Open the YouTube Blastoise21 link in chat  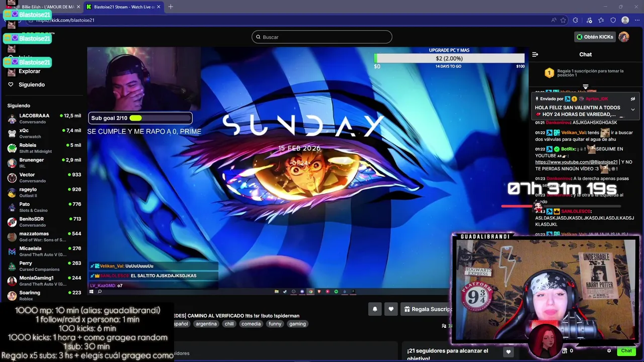(x=576, y=162)
